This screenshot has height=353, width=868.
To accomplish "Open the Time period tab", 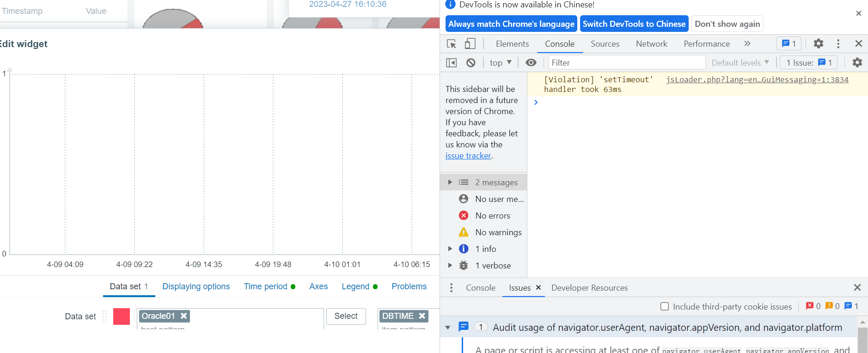I will 269,286.
